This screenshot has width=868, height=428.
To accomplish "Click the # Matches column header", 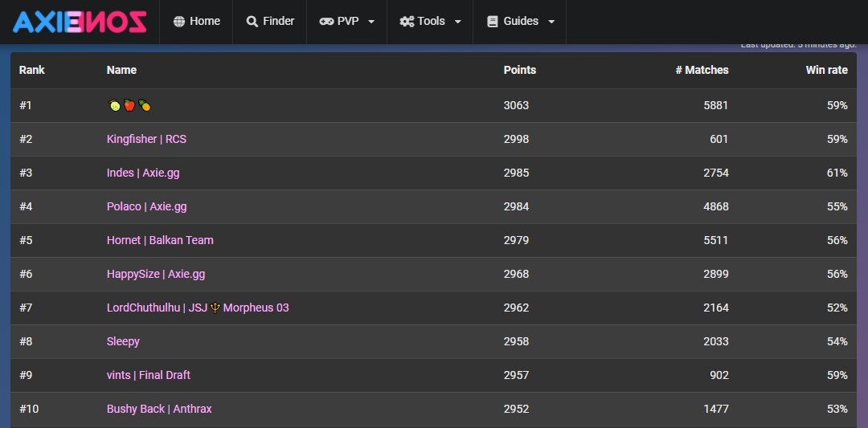I will 702,70.
